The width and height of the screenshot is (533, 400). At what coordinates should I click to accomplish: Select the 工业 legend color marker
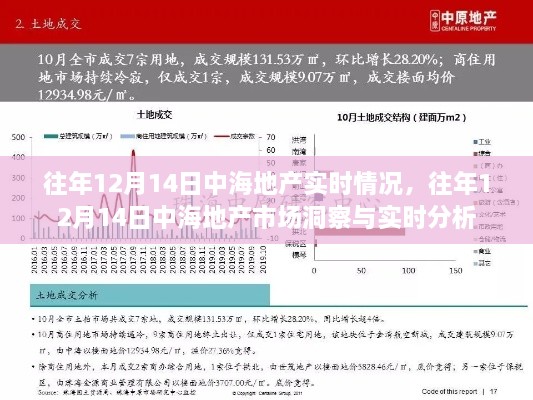click(x=475, y=141)
